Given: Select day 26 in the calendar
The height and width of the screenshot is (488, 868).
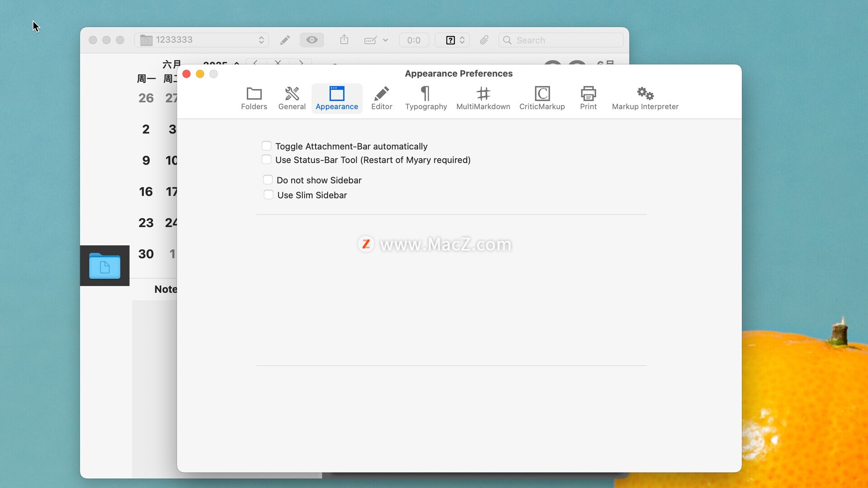Looking at the screenshot, I should 146,98.
